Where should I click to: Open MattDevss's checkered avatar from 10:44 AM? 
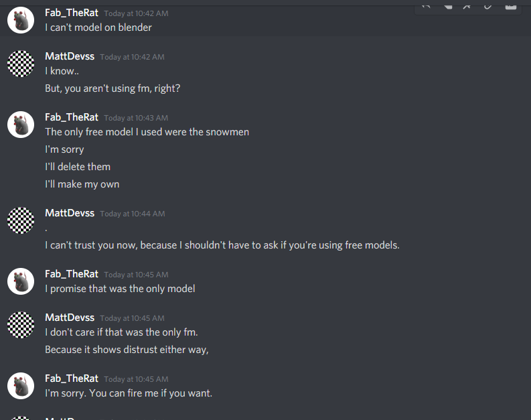point(21,220)
